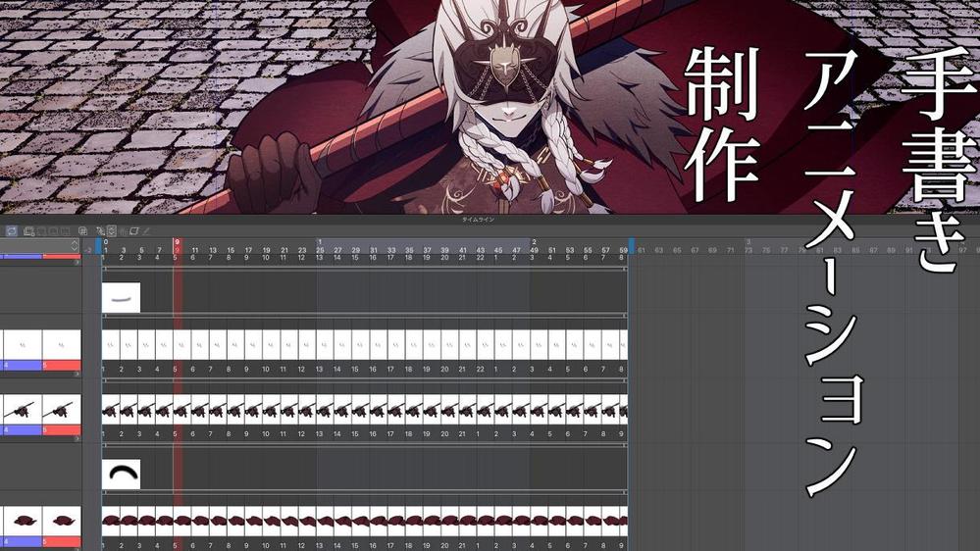980x551 pixels.
Task: Select the left character-with-staff layer thumbnail
Action: 23,410
